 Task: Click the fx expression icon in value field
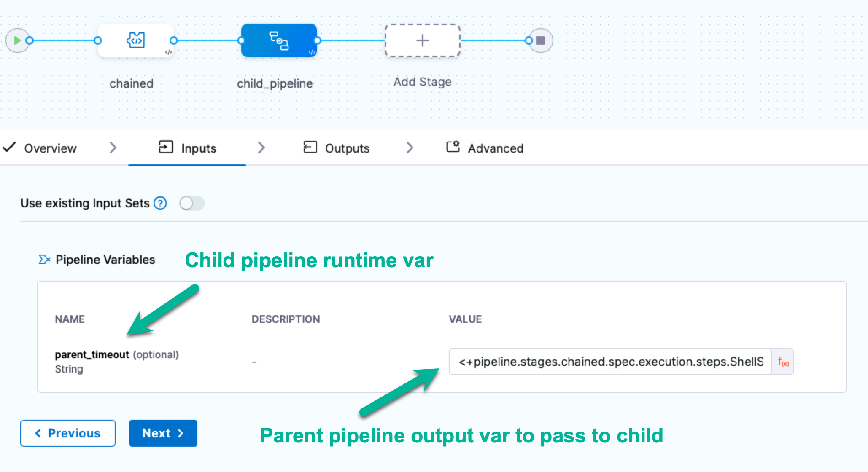click(783, 362)
